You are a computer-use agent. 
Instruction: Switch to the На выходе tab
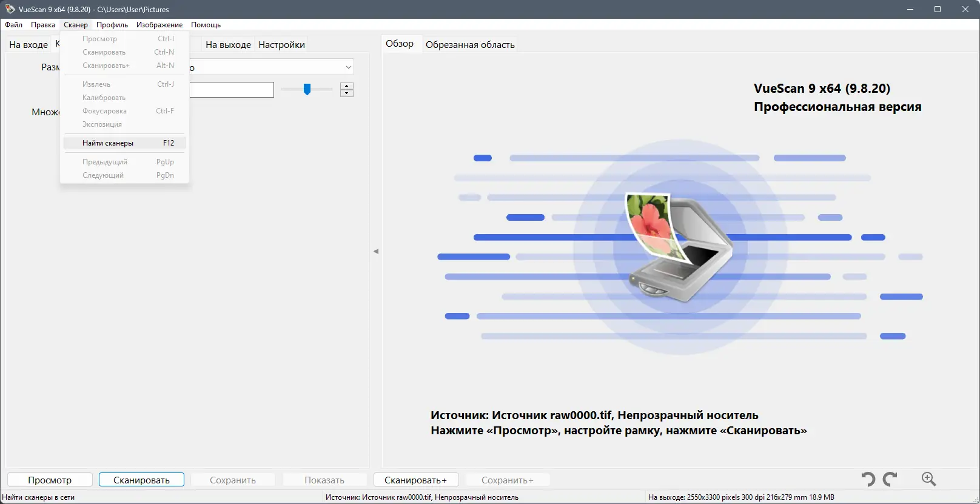[228, 44]
